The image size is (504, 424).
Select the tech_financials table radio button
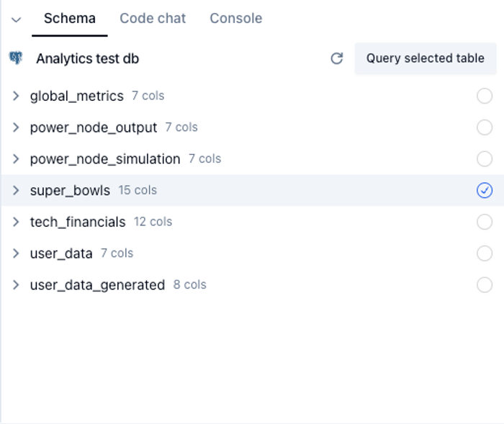(485, 222)
